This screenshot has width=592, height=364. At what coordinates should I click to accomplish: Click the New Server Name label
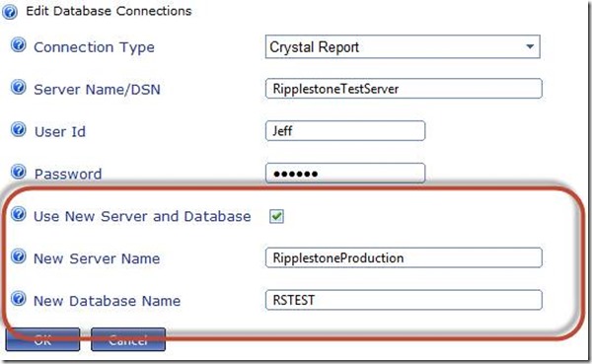coord(97,258)
